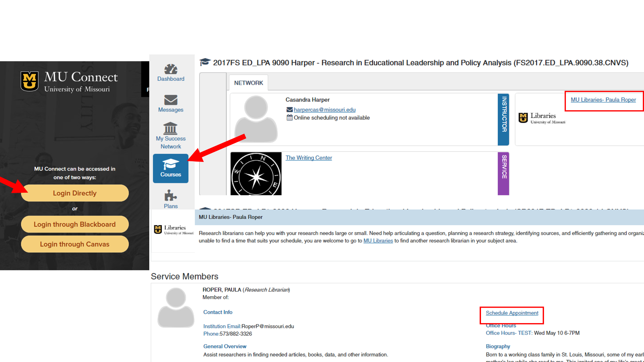This screenshot has width=644, height=362.
Task: Open The Writing Center link
Action: click(x=309, y=158)
